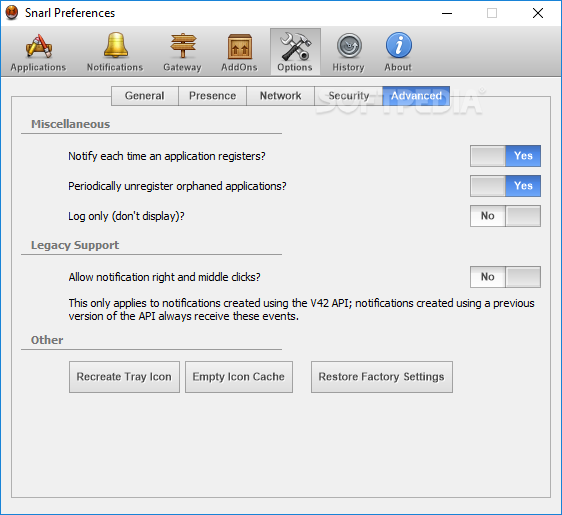
Task: Click the 'Legacy Support' section heading
Action: coord(75,245)
